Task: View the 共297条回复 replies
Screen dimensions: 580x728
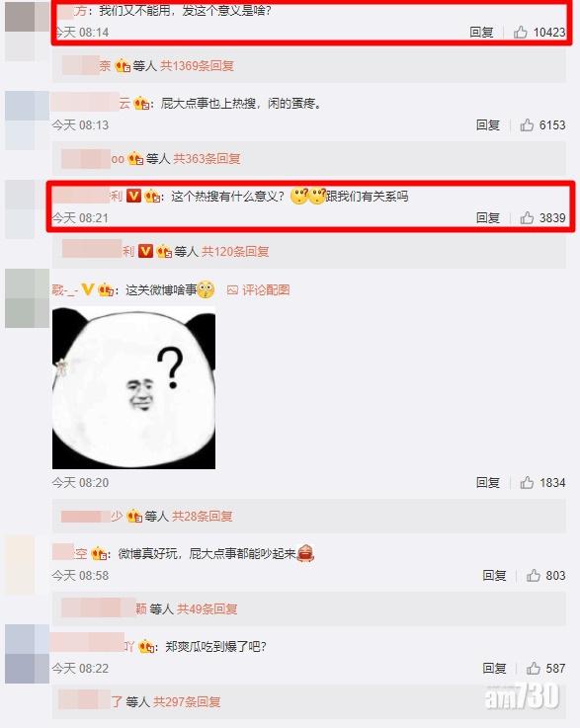Action: pyautogui.click(x=187, y=701)
